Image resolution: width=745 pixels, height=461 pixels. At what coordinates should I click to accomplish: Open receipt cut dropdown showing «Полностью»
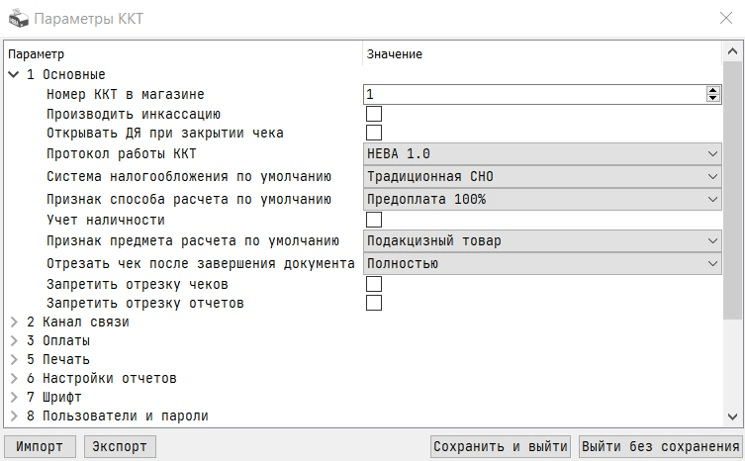[542, 263]
